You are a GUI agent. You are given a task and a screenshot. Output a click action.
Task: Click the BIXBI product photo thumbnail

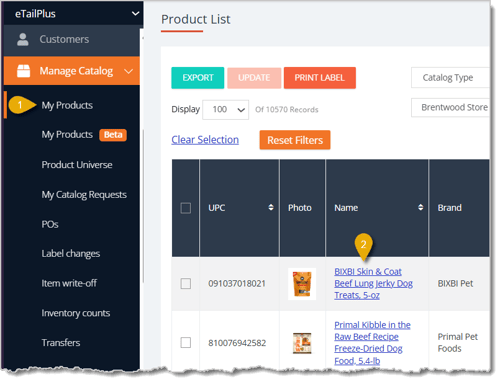302,284
